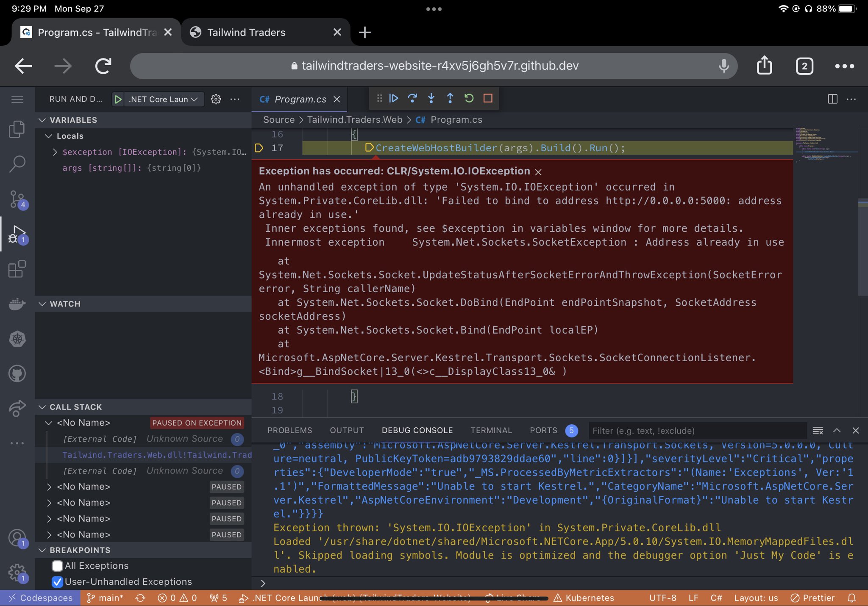The height and width of the screenshot is (606, 868).
Task: Close the bottom panel
Action: click(856, 430)
